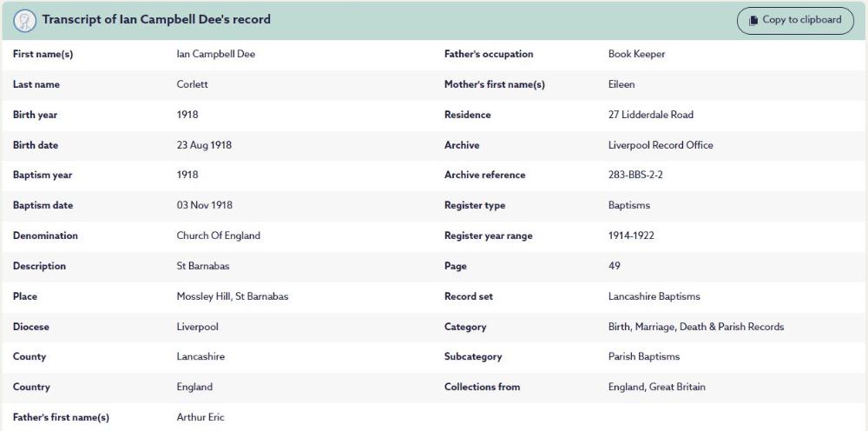Viewport: 868px width, 431px height.
Task: Select the archive reference 283-BBS-2-2
Action: click(x=635, y=175)
